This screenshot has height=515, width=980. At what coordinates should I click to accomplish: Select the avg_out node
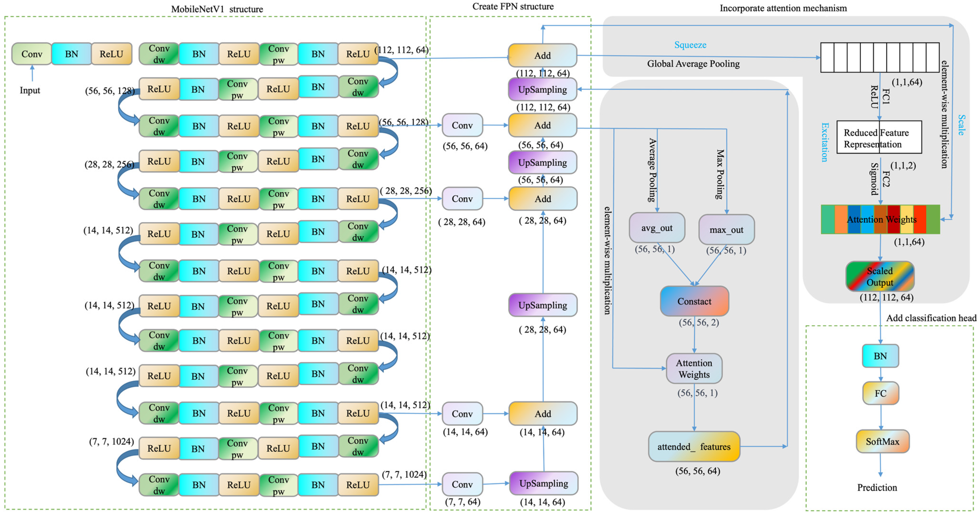coord(657,228)
